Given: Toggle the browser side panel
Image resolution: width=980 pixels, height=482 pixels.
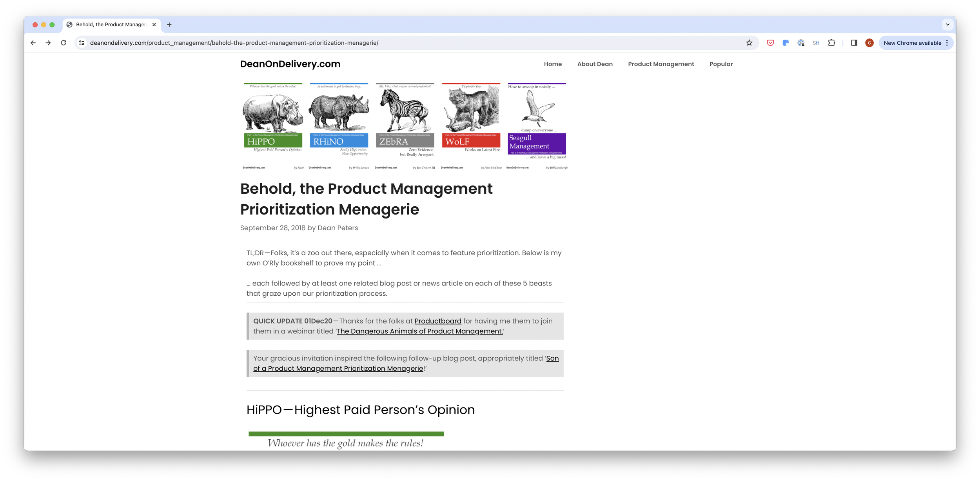Looking at the screenshot, I should pos(854,43).
